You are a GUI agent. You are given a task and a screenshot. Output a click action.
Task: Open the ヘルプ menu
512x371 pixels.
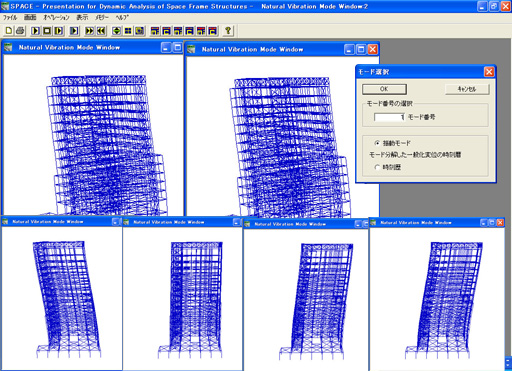[122, 17]
